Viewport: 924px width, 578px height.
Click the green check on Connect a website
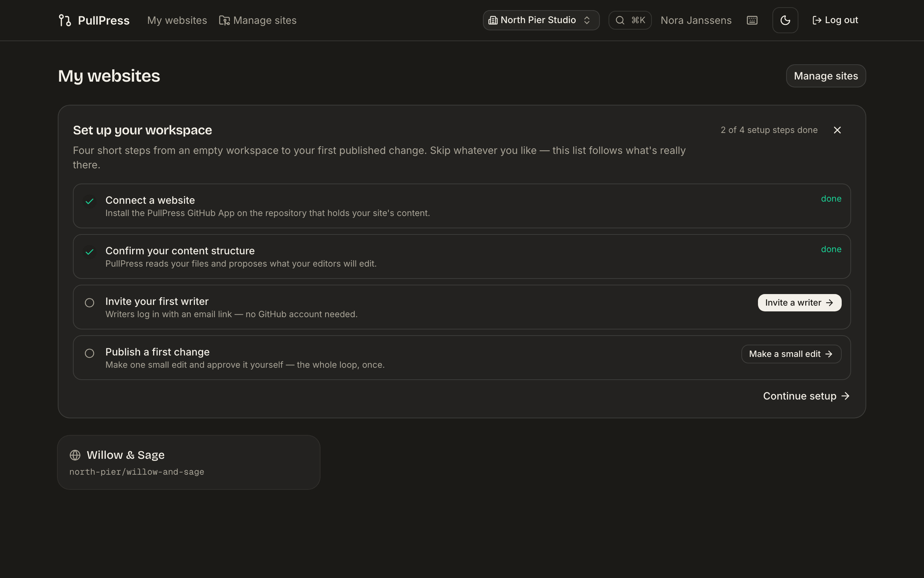point(90,201)
